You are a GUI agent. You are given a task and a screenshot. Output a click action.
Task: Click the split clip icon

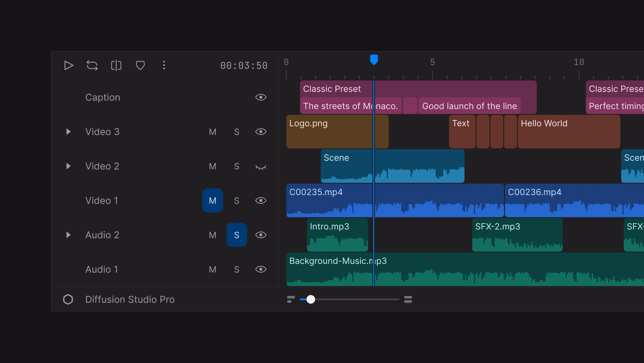(116, 66)
